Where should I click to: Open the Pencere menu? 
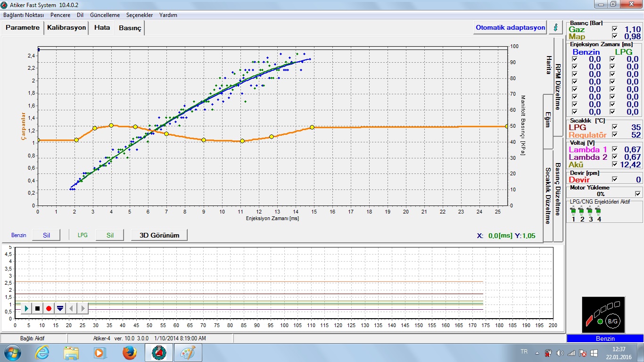[60, 15]
